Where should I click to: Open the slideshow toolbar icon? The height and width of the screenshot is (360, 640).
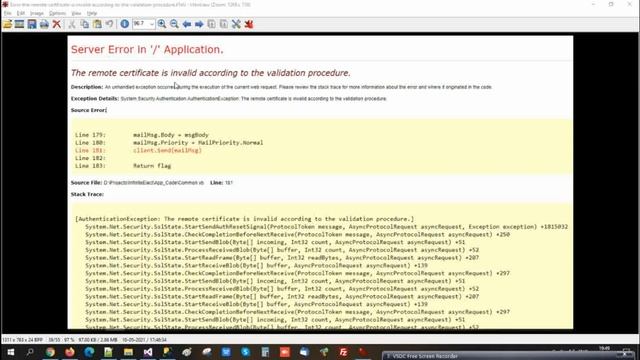(19, 24)
